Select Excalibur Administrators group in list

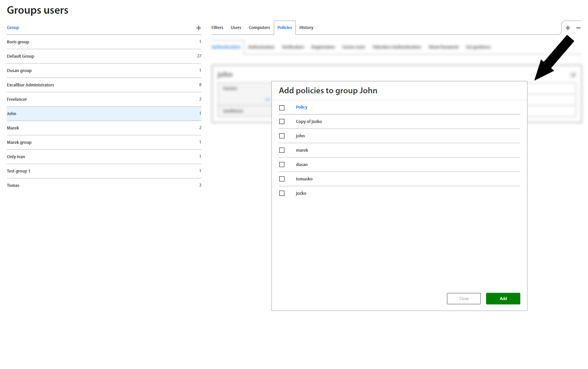[x=30, y=85]
